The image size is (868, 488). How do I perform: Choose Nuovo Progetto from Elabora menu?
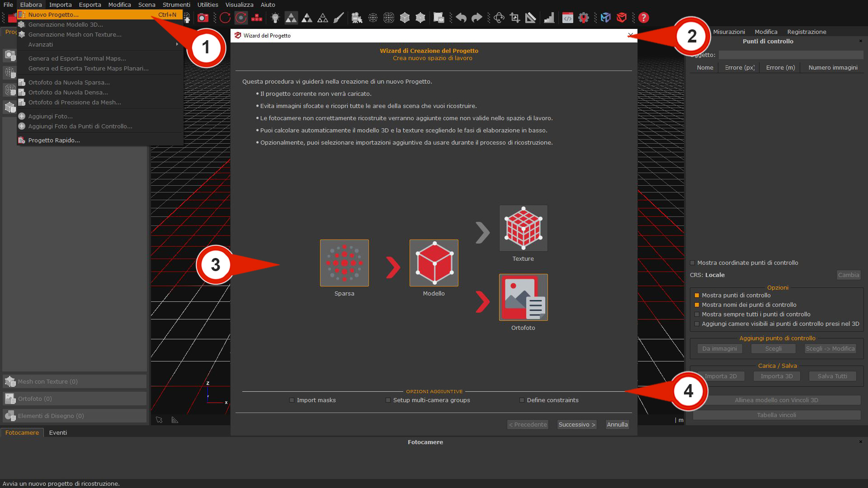click(x=100, y=14)
